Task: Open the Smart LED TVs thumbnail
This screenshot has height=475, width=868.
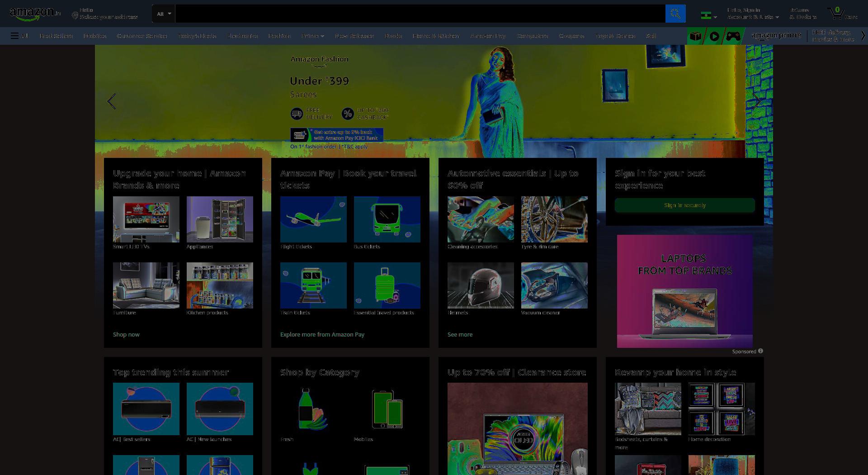Action: click(x=146, y=219)
